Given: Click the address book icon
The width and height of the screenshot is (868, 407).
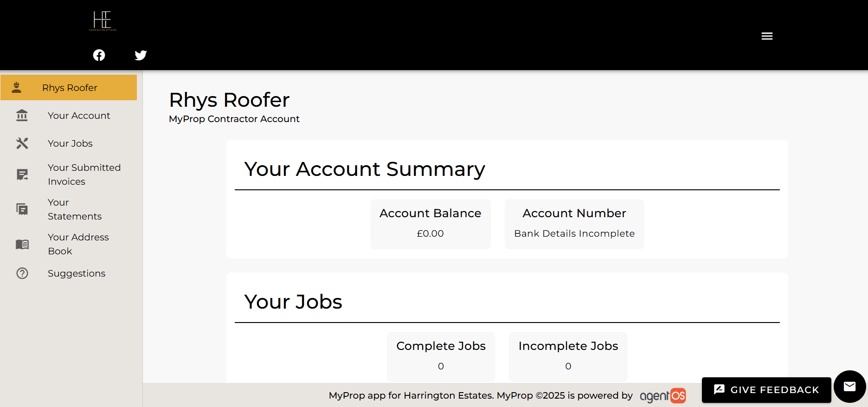Looking at the screenshot, I should point(22,244).
